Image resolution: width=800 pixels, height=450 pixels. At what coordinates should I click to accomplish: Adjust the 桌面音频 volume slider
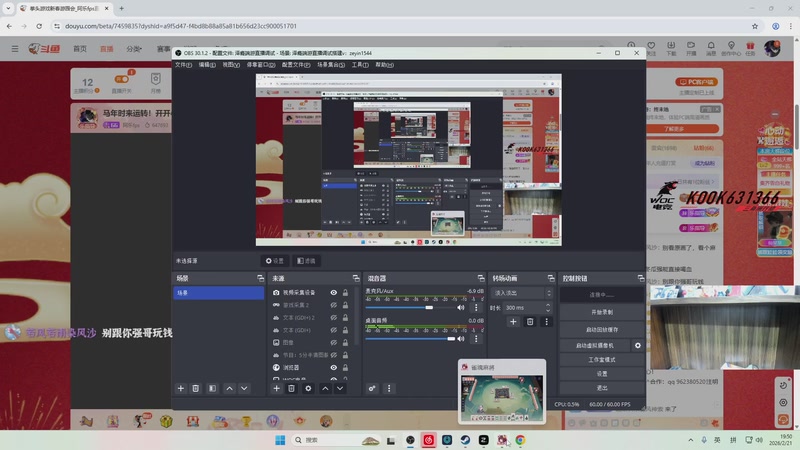click(x=409, y=339)
